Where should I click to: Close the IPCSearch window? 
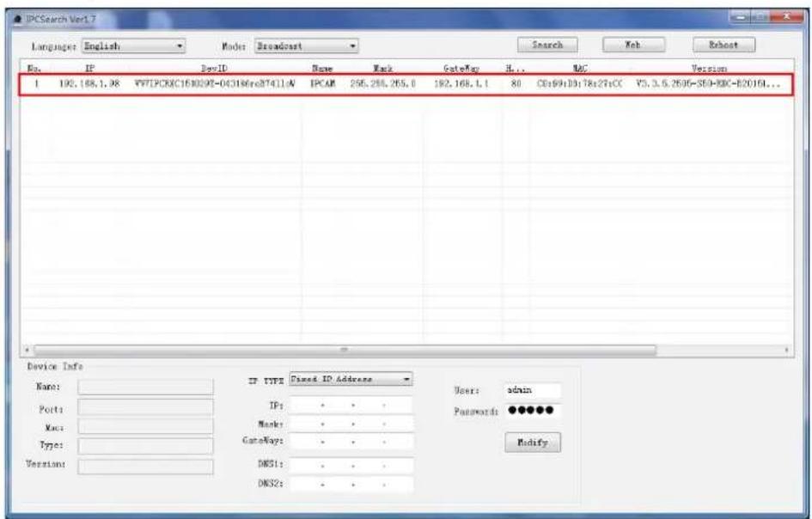786,17
